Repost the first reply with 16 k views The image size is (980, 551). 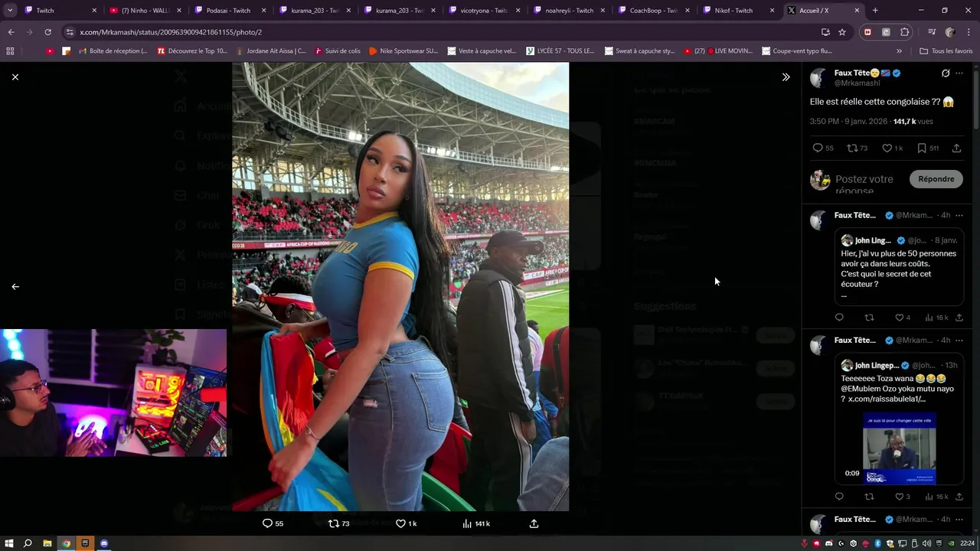869,318
